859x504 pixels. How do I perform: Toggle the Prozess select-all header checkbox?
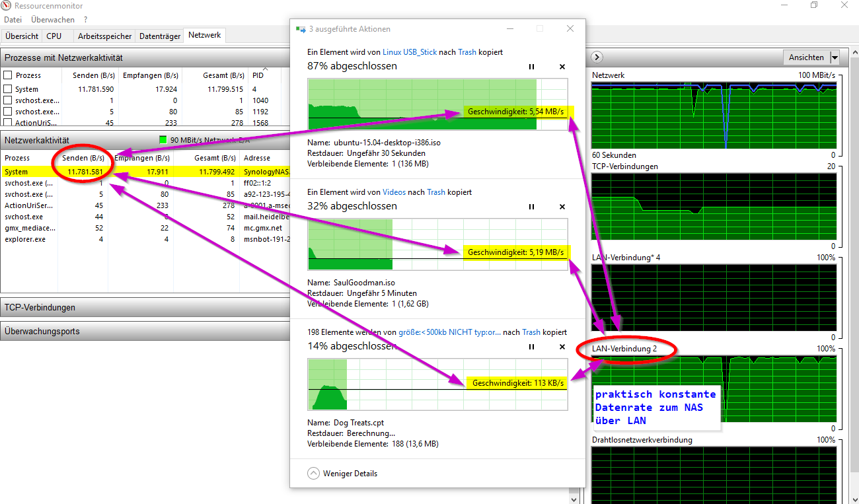click(x=8, y=75)
